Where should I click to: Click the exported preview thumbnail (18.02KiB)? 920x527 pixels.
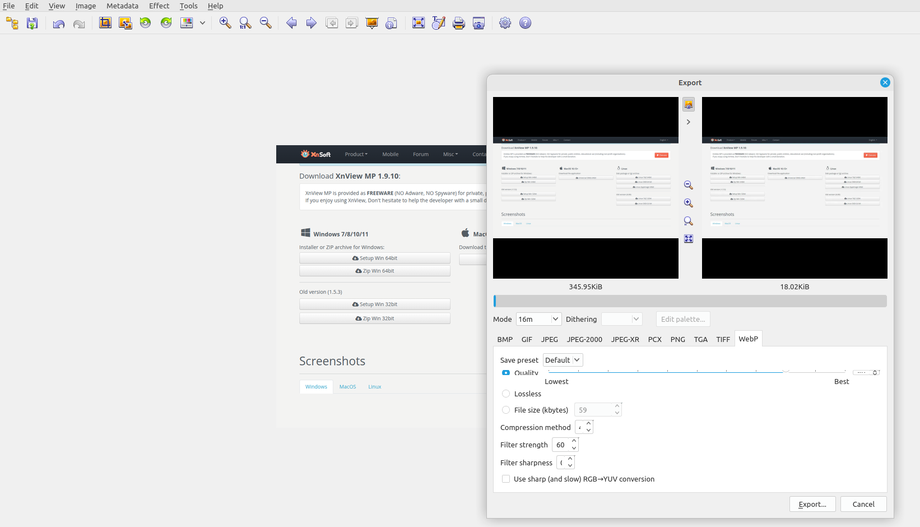pyautogui.click(x=794, y=188)
